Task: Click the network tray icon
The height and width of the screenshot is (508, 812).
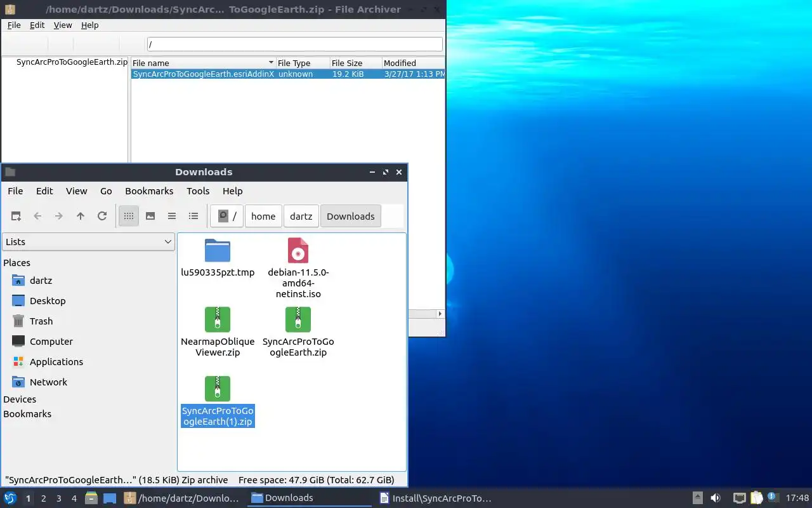Action: point(739,498)
